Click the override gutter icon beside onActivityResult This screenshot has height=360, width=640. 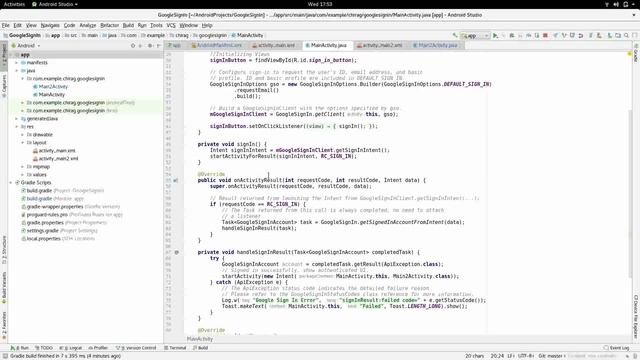pos(176,180)
